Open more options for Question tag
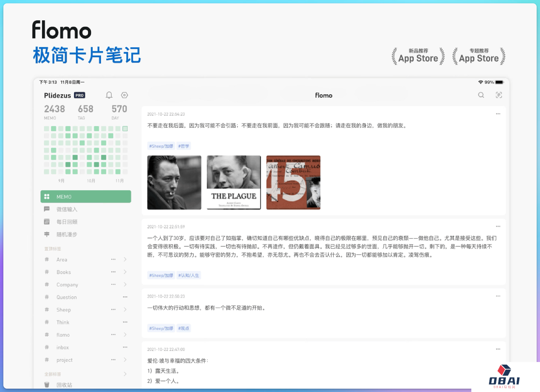This screenshot has height=392, width=540. (125, 297)
